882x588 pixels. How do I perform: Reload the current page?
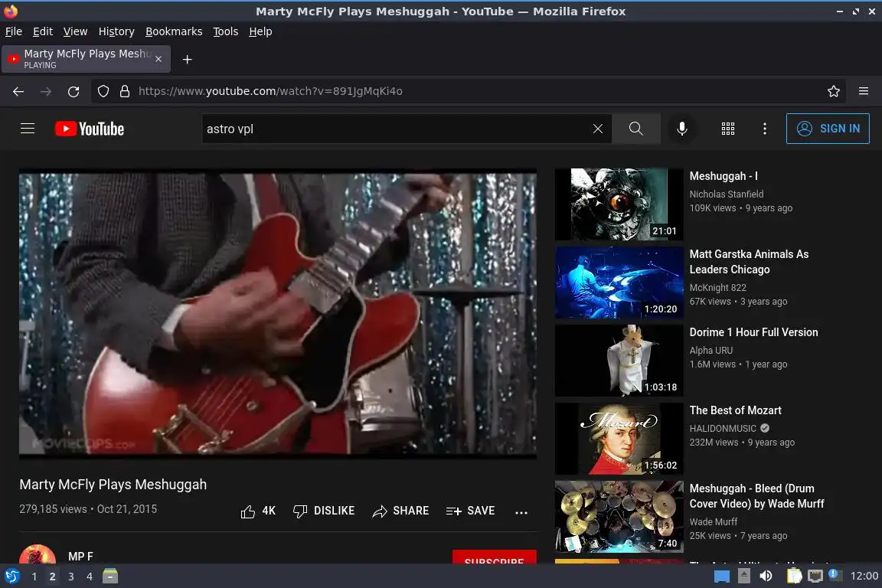coord(73,91)
